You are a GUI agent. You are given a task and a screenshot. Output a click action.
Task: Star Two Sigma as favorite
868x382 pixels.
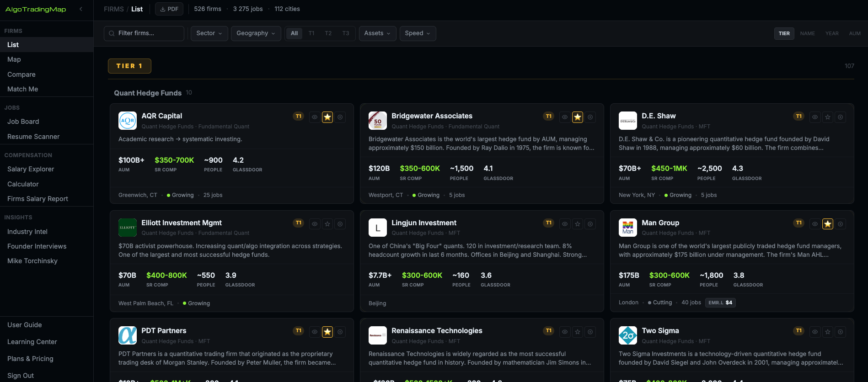click(x=828, y=332)
